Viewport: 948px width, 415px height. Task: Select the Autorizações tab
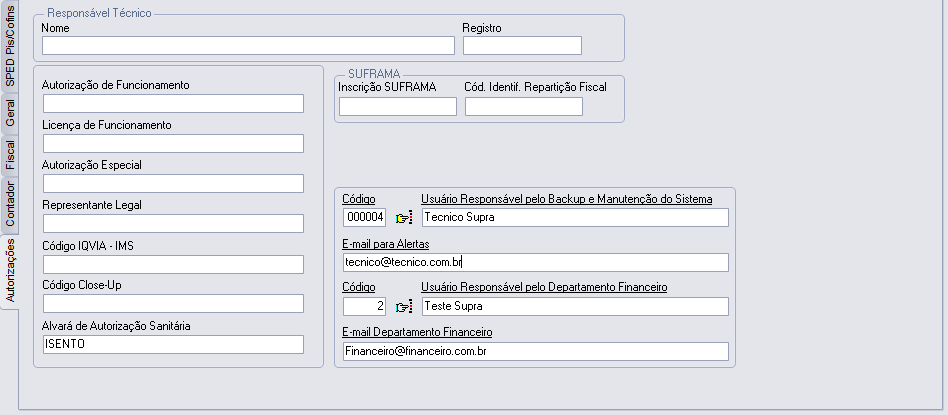(x=9, y=269)
